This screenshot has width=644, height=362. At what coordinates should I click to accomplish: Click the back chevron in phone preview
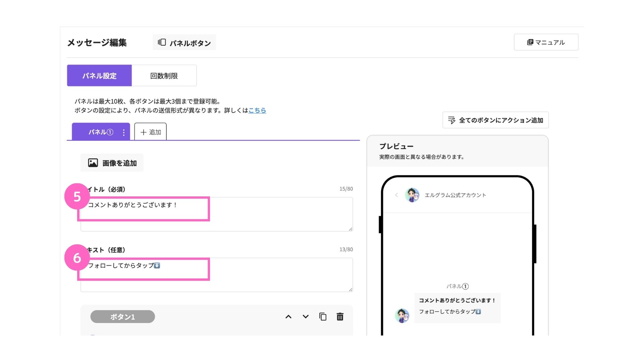(396, 195)
